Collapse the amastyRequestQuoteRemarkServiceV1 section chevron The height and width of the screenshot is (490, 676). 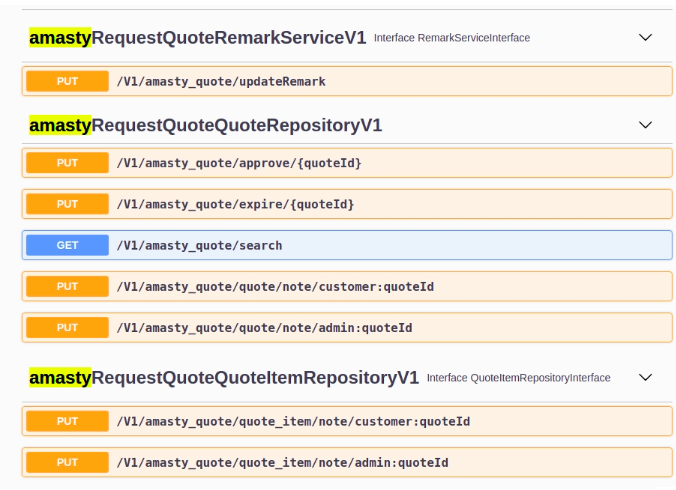pos(645,38)
